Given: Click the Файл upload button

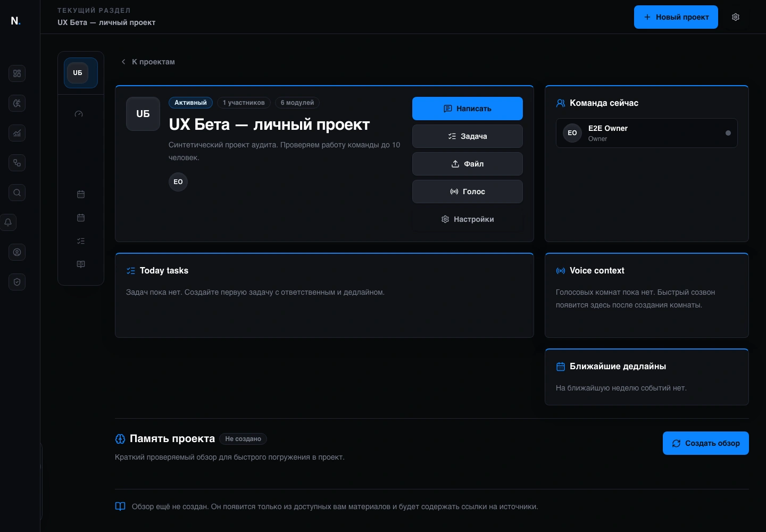Looking at the screenshot, I should (x=468, y=164).
